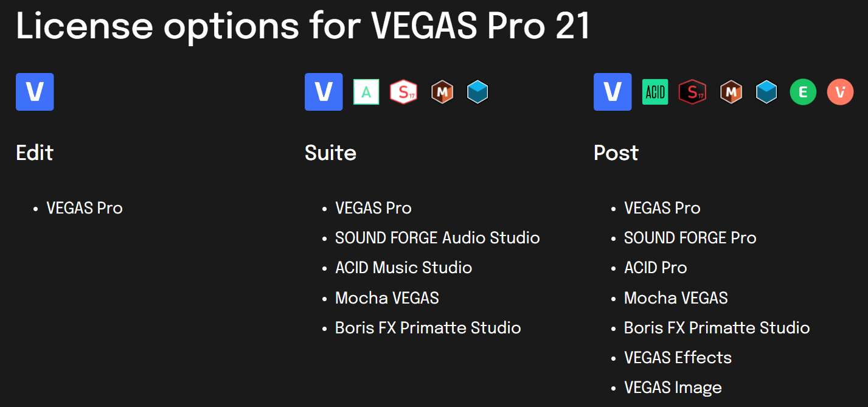
Task: Click the Primatte Studio cube icon in Suite
Action: 477,92
